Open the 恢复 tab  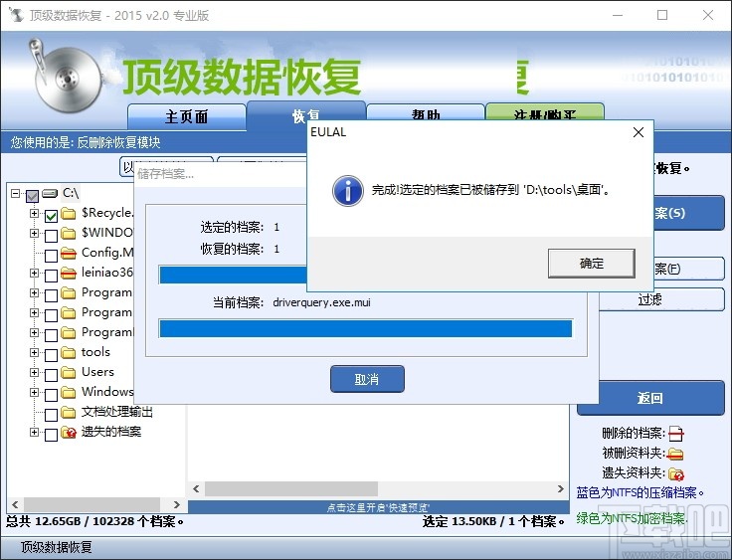[x=305, y=115]
